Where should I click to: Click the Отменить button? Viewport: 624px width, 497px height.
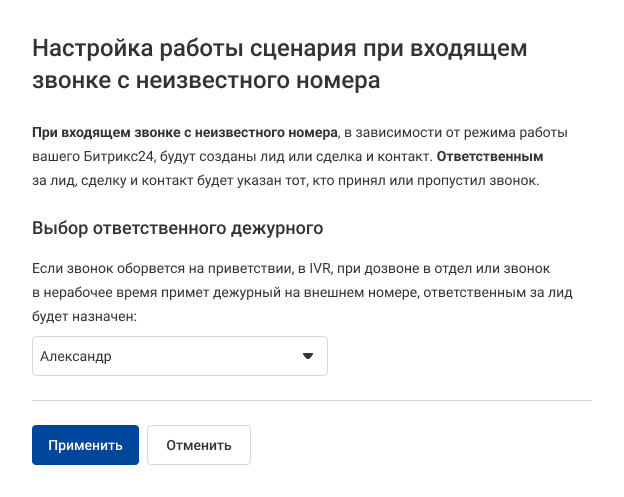tap(198, 445)
